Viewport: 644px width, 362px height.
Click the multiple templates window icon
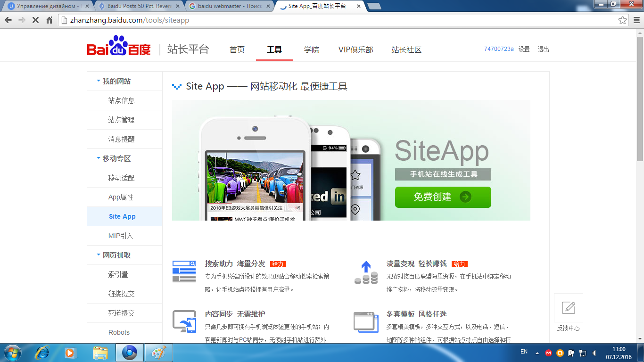pos(366,322)
